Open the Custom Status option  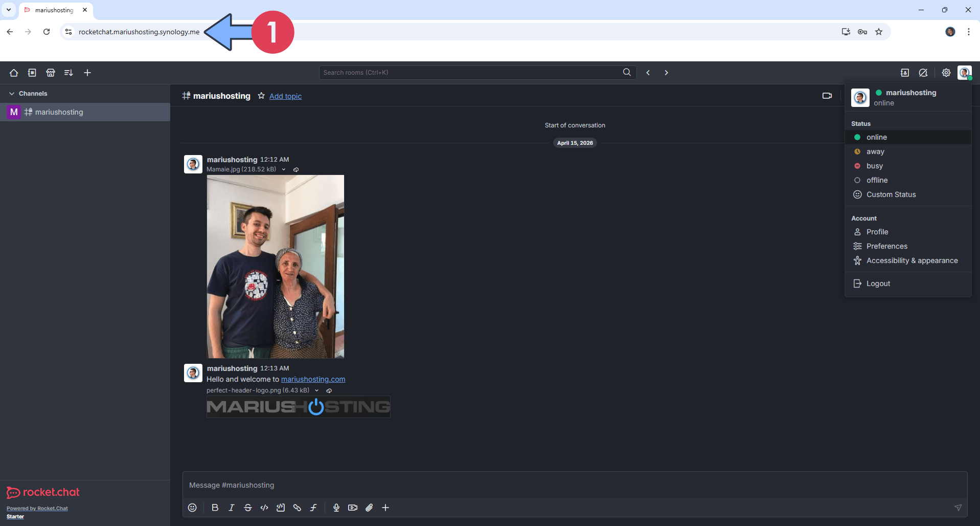908,194
